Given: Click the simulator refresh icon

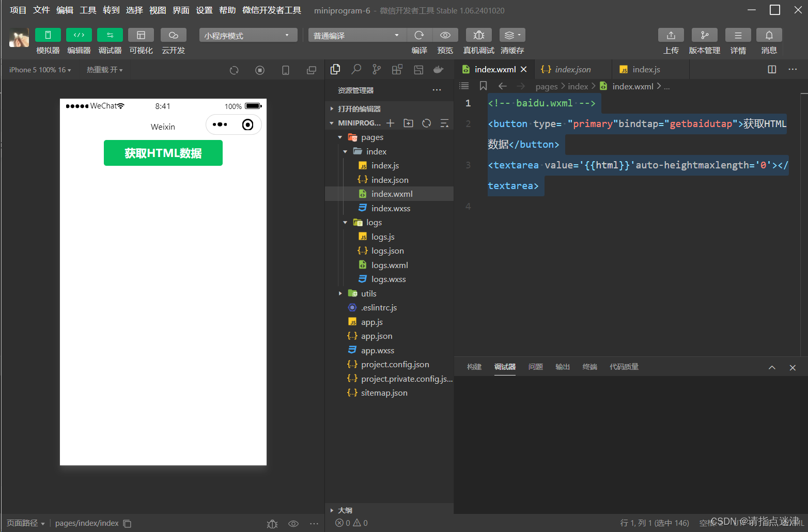Looking at the screenshot, I should pos(234,70).
